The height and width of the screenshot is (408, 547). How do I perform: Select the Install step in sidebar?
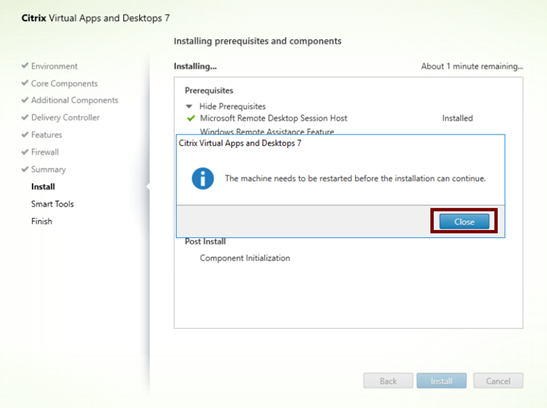43,187
